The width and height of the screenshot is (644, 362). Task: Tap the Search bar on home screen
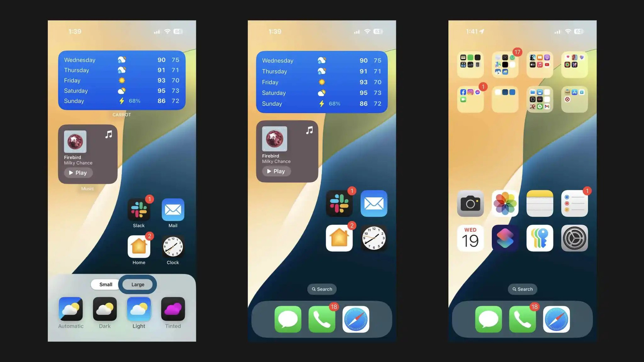point(322,289)
